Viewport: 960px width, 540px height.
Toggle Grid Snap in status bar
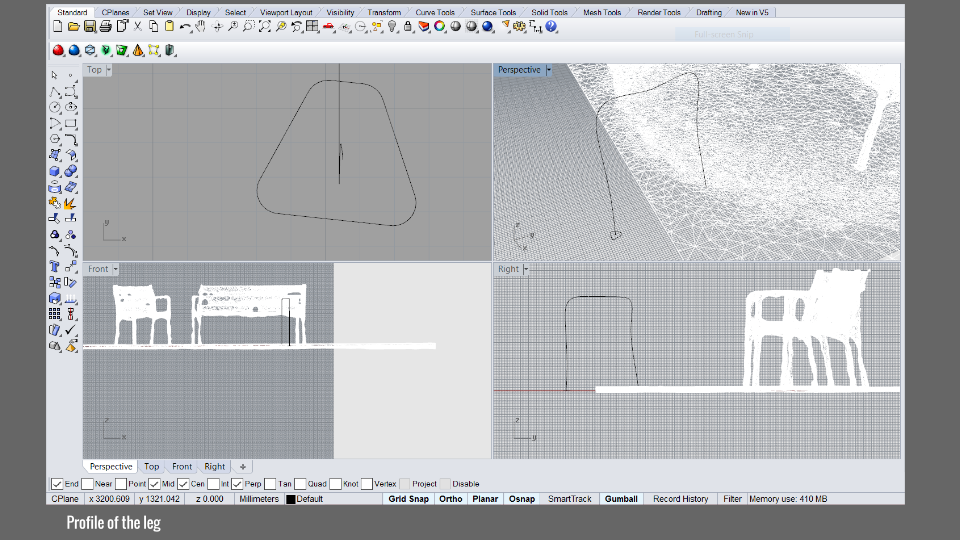coord(408,499)
